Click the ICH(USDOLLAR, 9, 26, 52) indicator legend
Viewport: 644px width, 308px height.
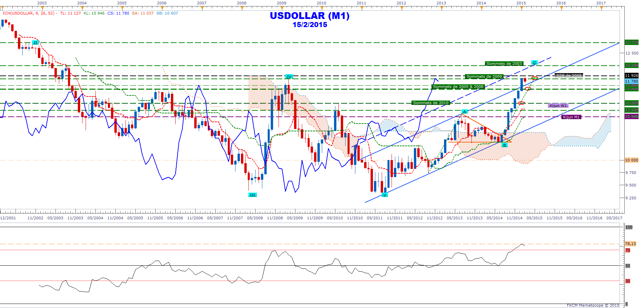pyautogui.click(x=28, y=13)
